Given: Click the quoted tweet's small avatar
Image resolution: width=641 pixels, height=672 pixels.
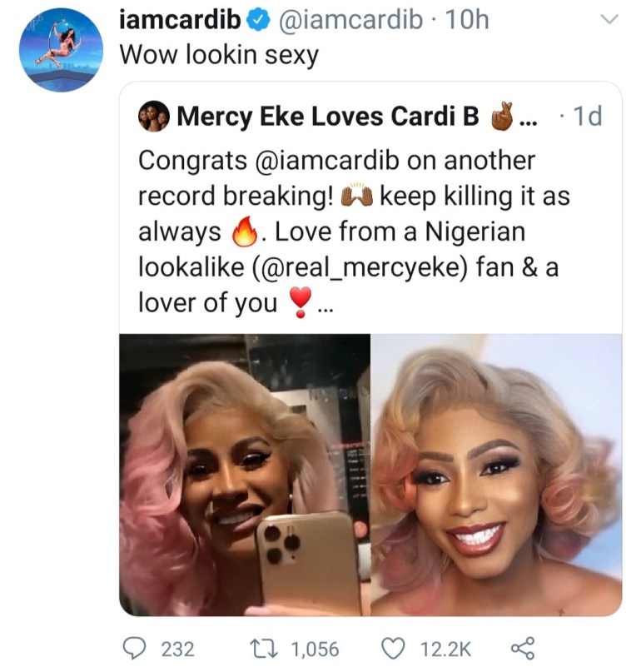Looking at the screenshot, I should (155, 117).
